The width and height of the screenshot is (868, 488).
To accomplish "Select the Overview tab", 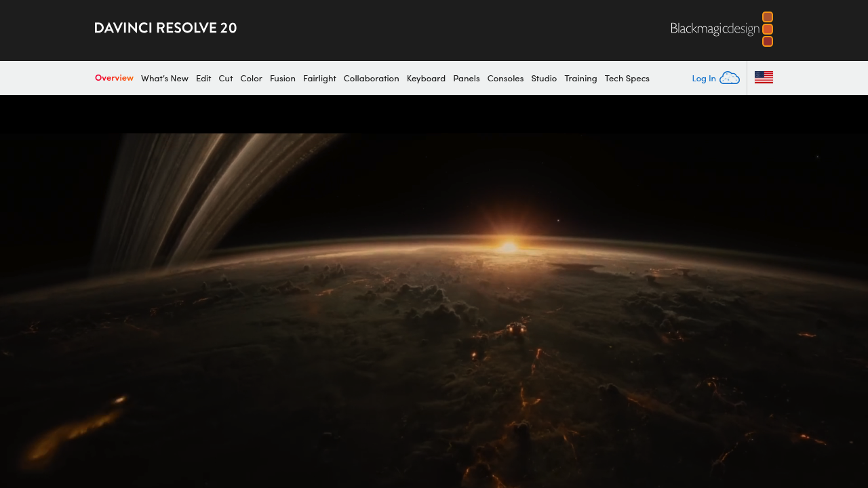I will tap(114, 78).
